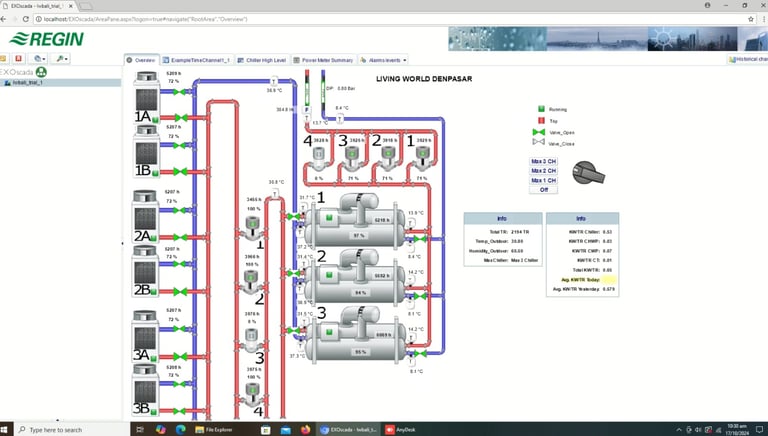Click cooling tower 1B unit

click(146, 151)
